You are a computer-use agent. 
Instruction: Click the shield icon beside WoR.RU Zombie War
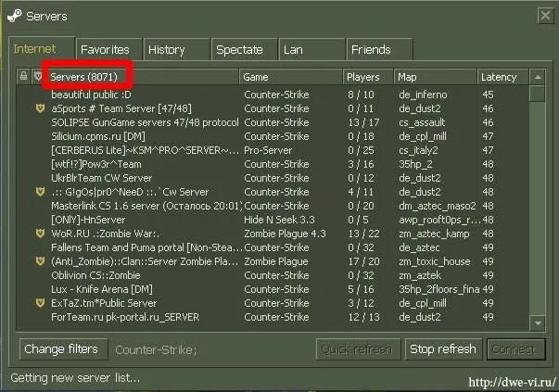tap(40, 234)
